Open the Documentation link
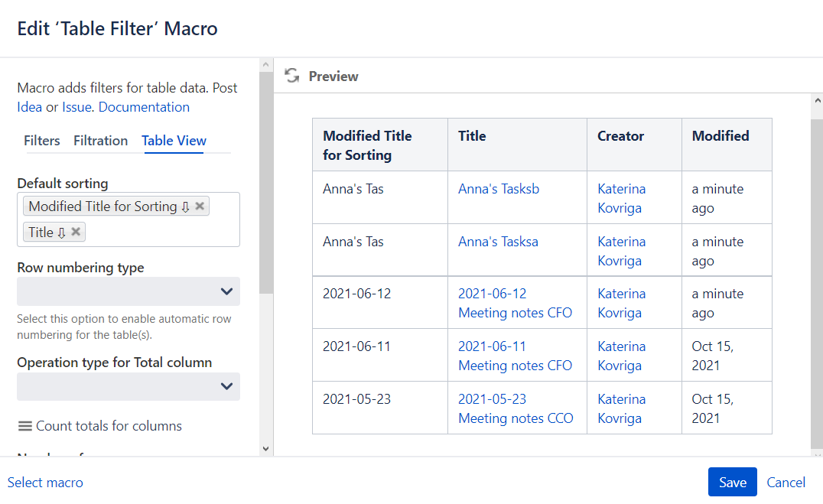Screen dimensions: 823x504 point(144,107)
